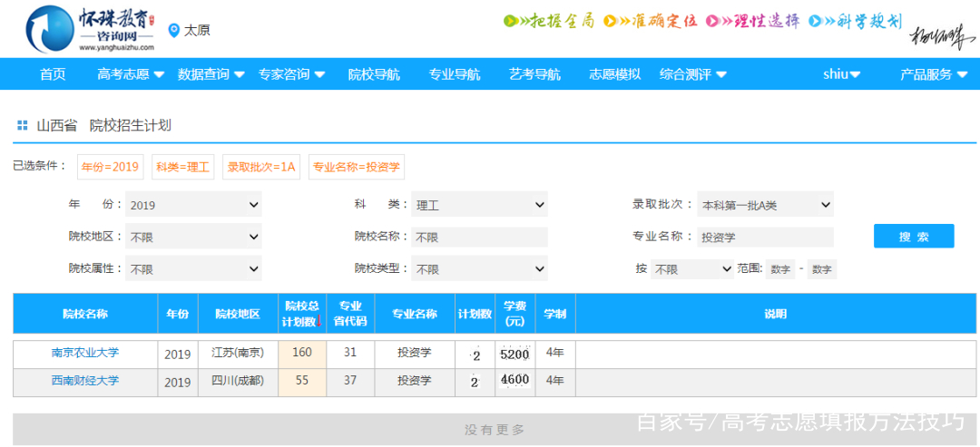Open the shiu user menu
The image size is (980, 447).
coord(842,74)
